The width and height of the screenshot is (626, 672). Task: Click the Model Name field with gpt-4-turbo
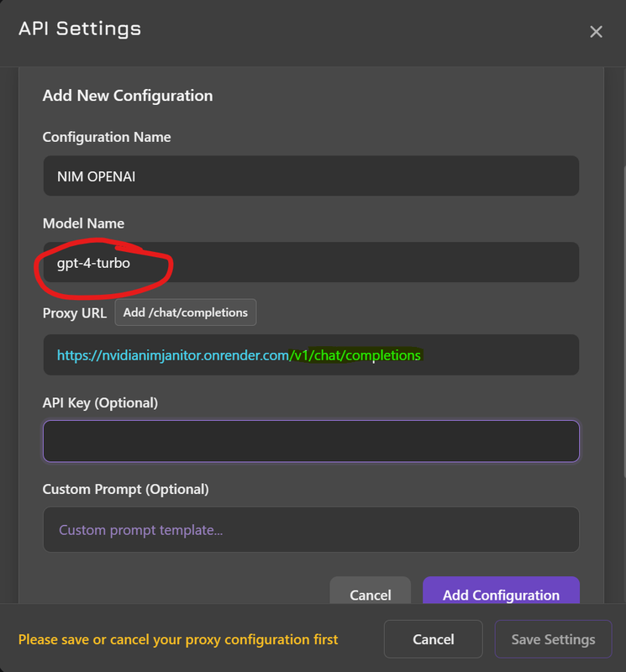coord(311,262)
